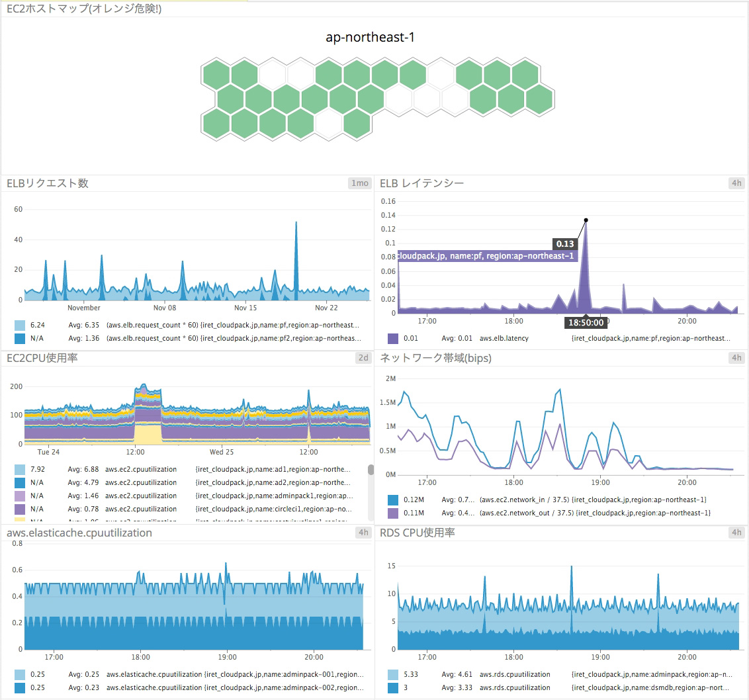
Task: Click the 4h badge on the elasticache graph
Action: click(363, 533)
